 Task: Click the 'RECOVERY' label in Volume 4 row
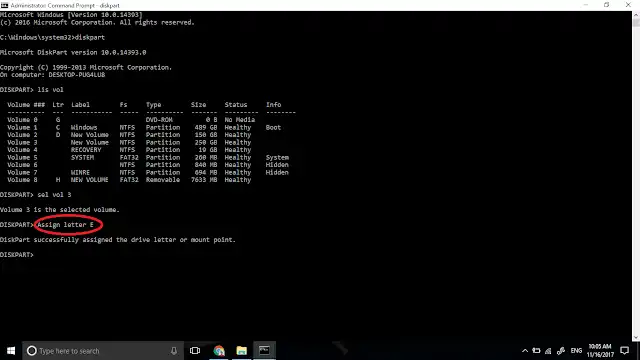(86, 150)
